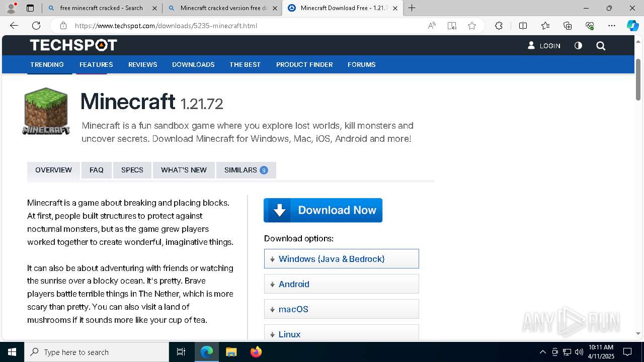Close the 'free minecraft cracked' tab
This screenshot has width=644, height=362.
[x=154, y=8]
